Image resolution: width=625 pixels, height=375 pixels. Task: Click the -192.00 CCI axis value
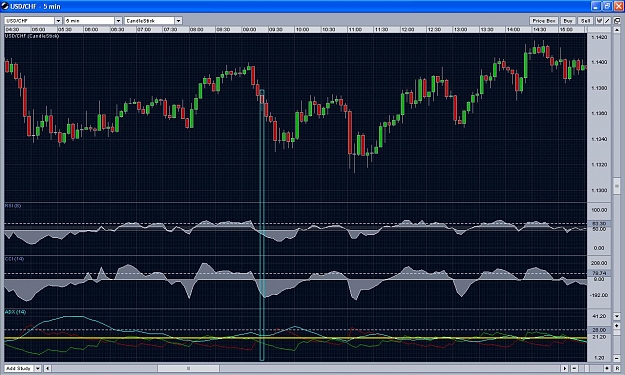pyautogui.click(x=599, y=295)
